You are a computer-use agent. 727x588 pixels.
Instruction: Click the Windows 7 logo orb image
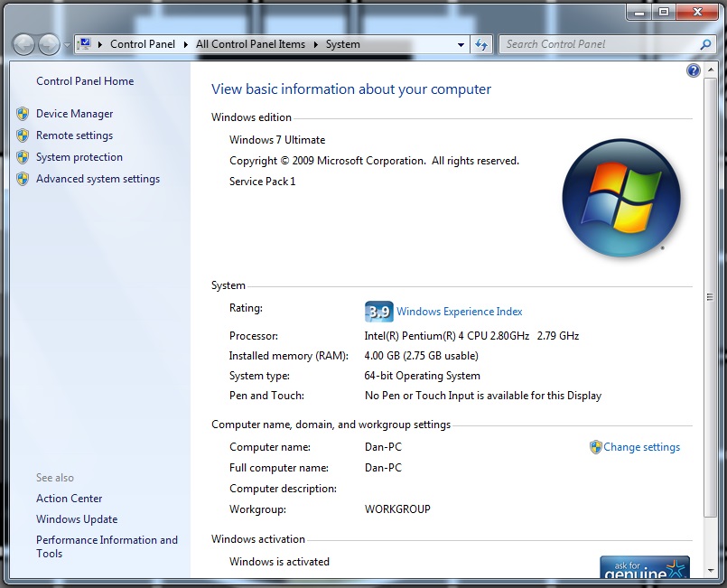pos(621,198)
